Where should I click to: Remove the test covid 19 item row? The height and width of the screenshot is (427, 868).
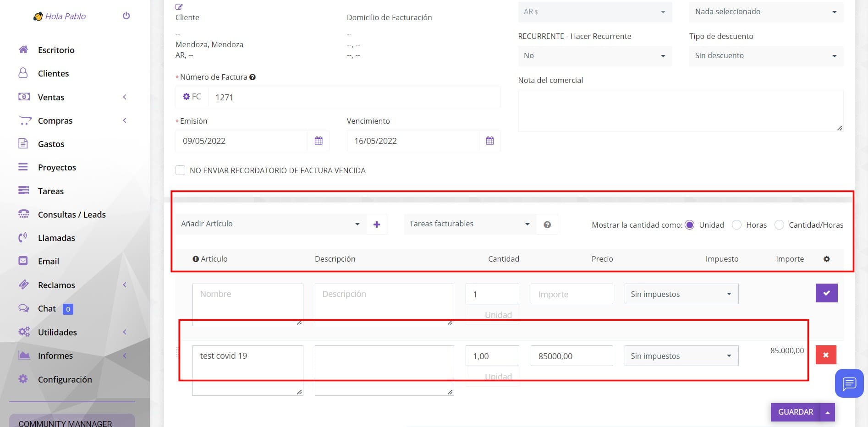tap(826, 355)
